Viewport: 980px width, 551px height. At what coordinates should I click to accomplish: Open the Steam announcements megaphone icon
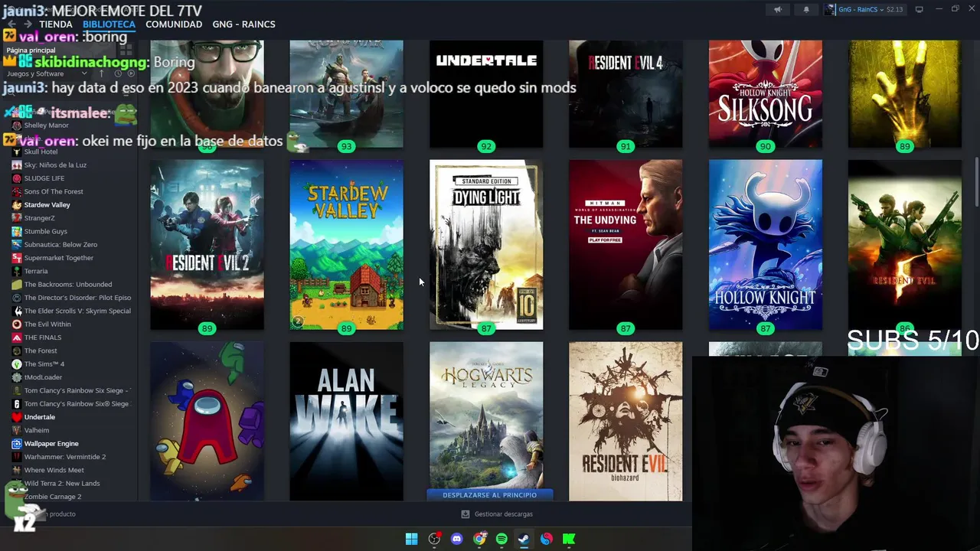[778, 9]
